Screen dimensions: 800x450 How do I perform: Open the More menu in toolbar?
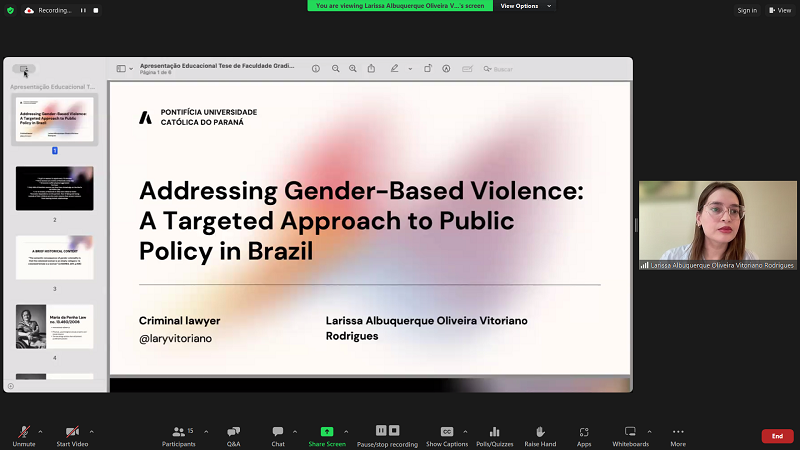coord(678,431)
